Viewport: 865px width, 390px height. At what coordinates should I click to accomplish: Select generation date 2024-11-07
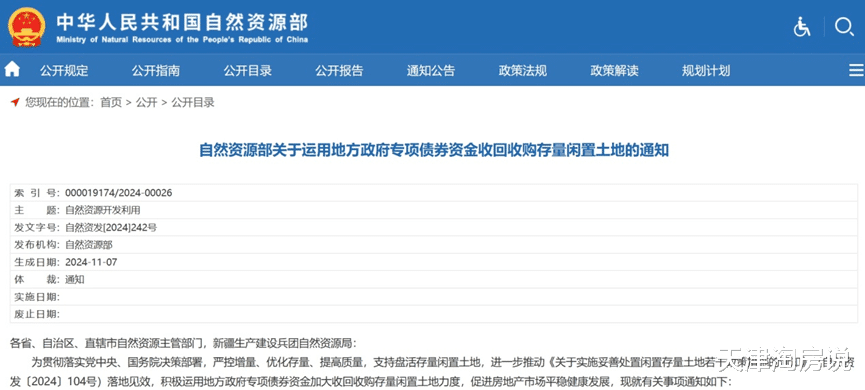tap(91, 262)
